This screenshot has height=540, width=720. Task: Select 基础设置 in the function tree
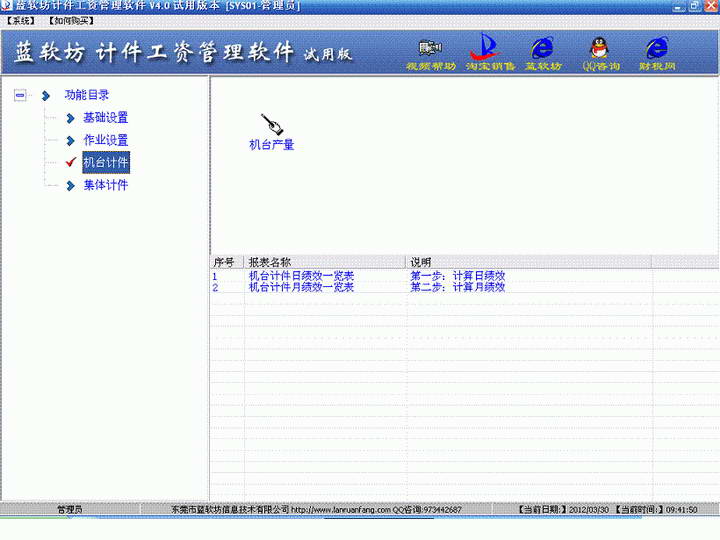106,118
